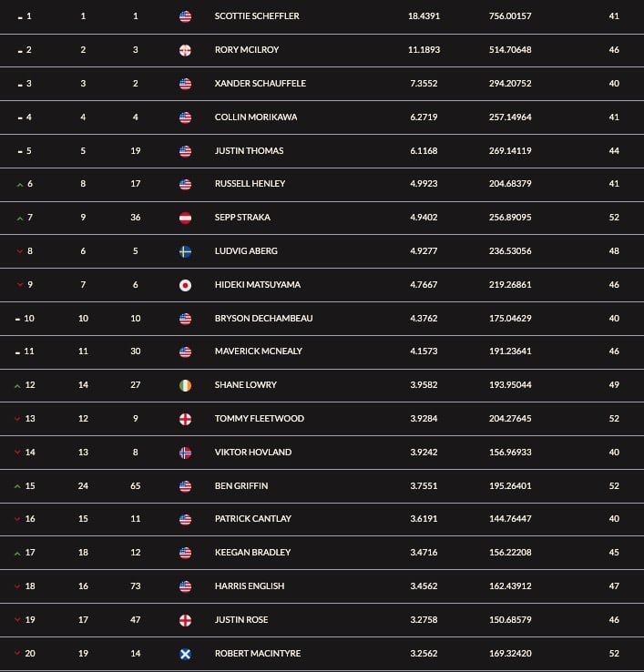The height and width of the screenshot is (672, 644).
Task: Click the Austria flag beside Sepp Straka
Action: tap(185, 218)
